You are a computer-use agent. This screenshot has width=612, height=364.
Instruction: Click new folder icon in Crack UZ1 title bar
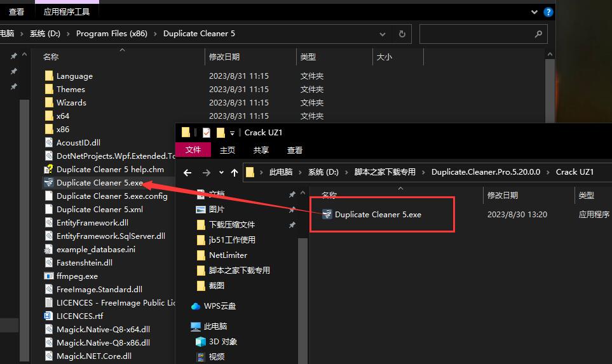[x=221, y=133]
